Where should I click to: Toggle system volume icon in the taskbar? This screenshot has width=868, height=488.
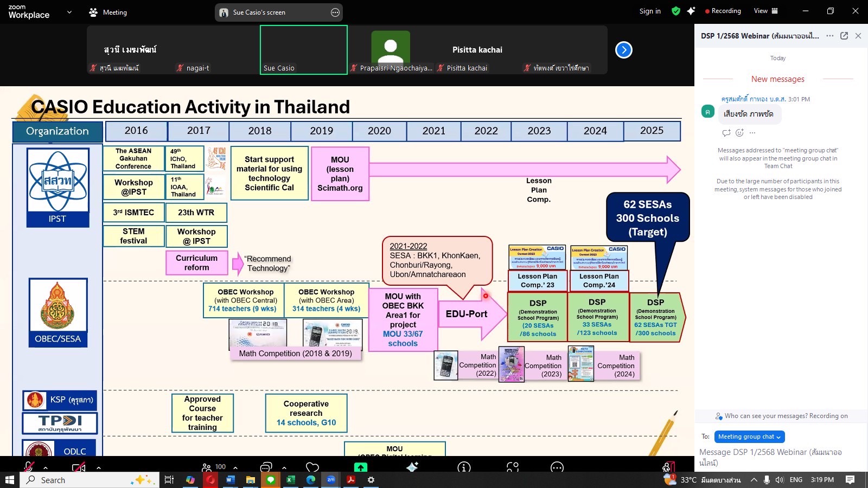point(780,480)
